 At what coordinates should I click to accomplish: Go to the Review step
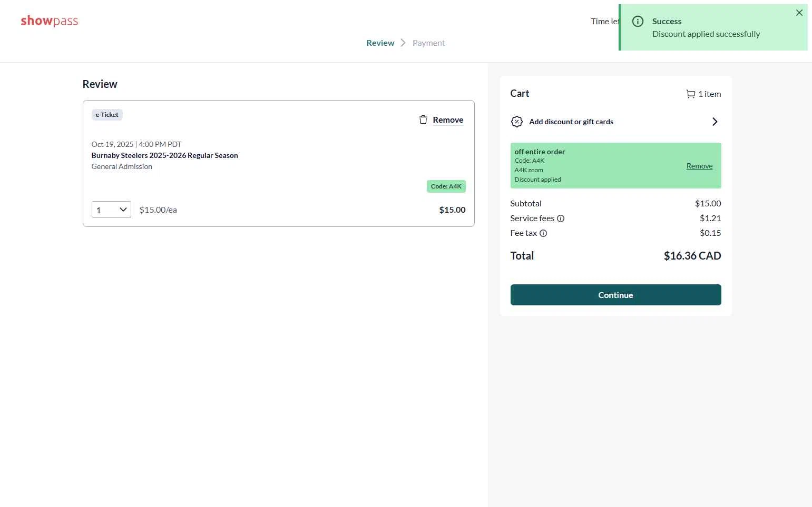coord(380,43)
